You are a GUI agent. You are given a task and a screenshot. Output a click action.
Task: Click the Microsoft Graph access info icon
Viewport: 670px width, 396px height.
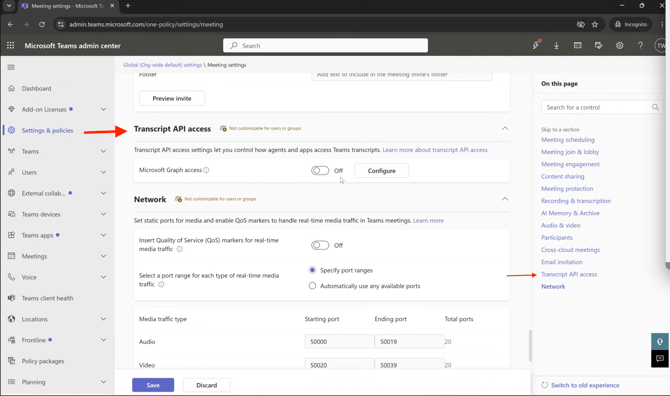coord(206,170)
